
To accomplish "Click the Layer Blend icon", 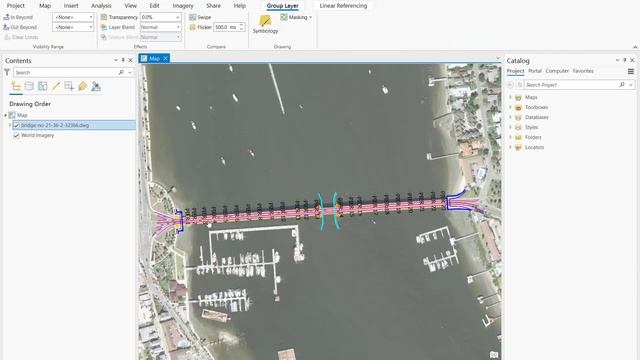I will click(x=104, y=27).
